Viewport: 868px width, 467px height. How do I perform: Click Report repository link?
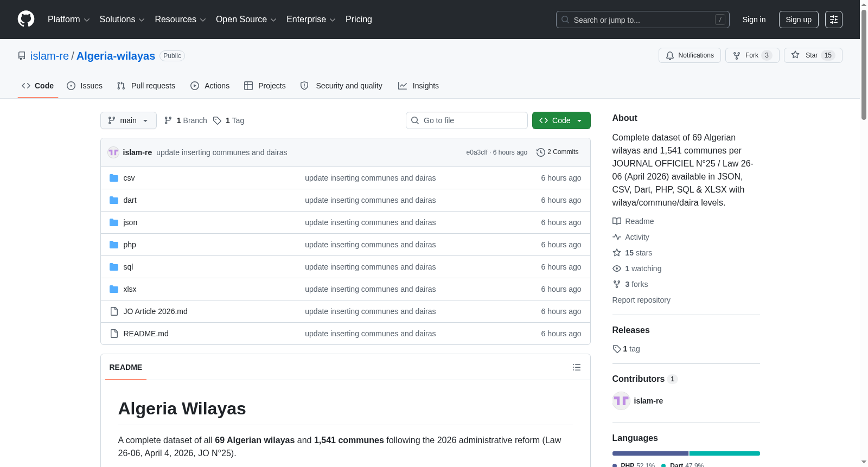(x=641, y=300)
